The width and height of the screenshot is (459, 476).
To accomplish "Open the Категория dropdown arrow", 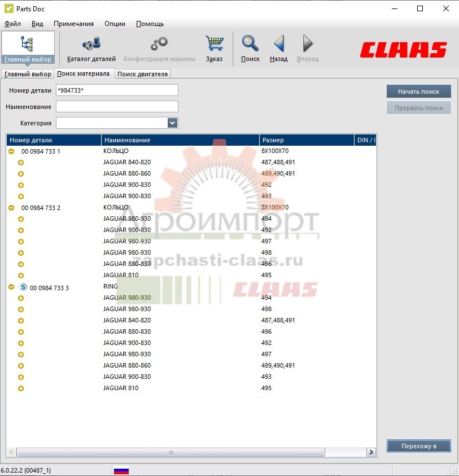I will pos(172,123).
